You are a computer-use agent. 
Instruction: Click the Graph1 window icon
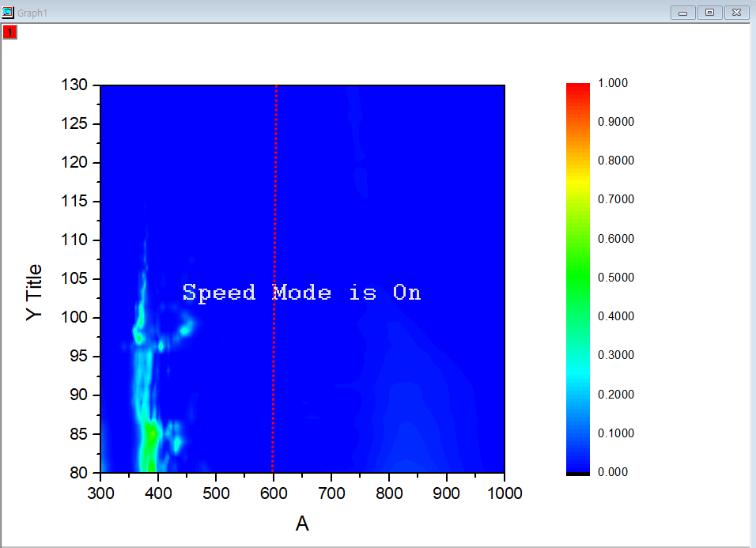click(7, 12)
